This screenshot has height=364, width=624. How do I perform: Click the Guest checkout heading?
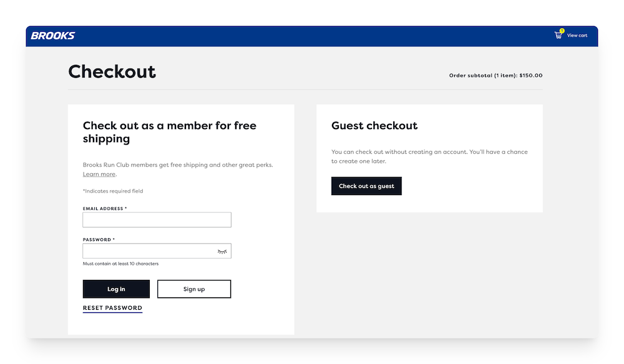pyautogui.click(x=374, y=126)
